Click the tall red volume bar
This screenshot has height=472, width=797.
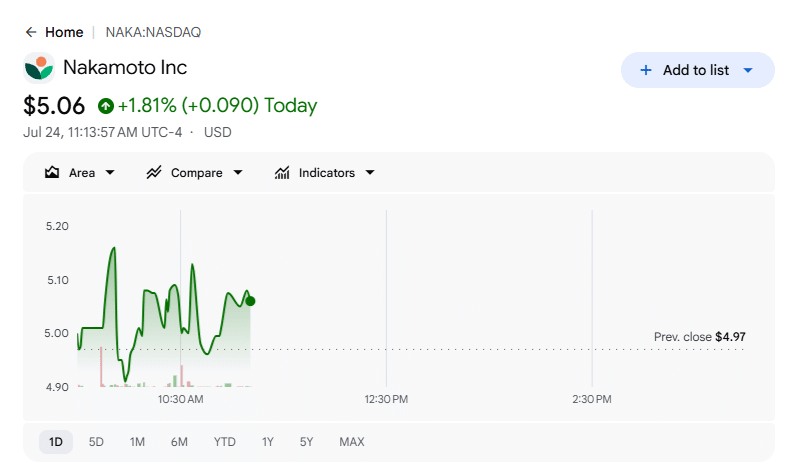coord(101,367)
